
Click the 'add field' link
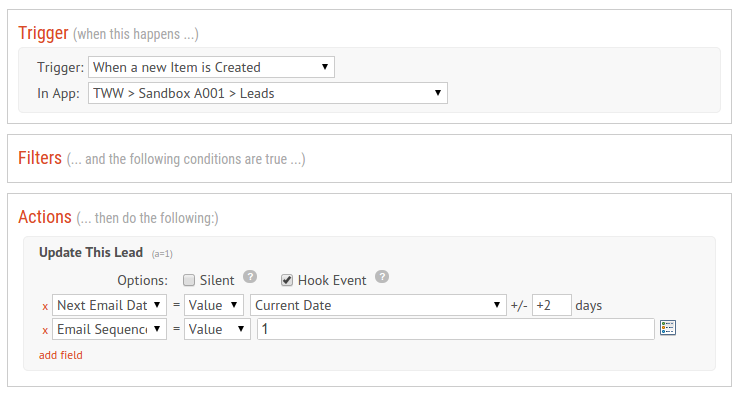click(x=60, y=355)
